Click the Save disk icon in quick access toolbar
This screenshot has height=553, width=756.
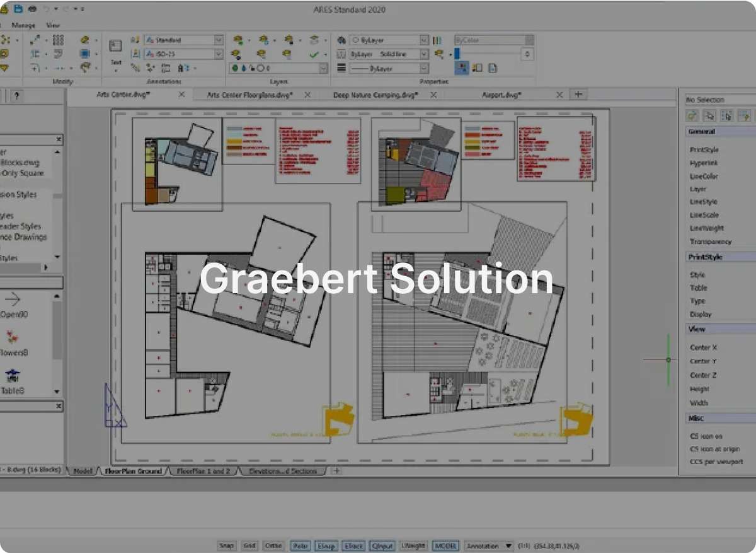click(18, 9)
